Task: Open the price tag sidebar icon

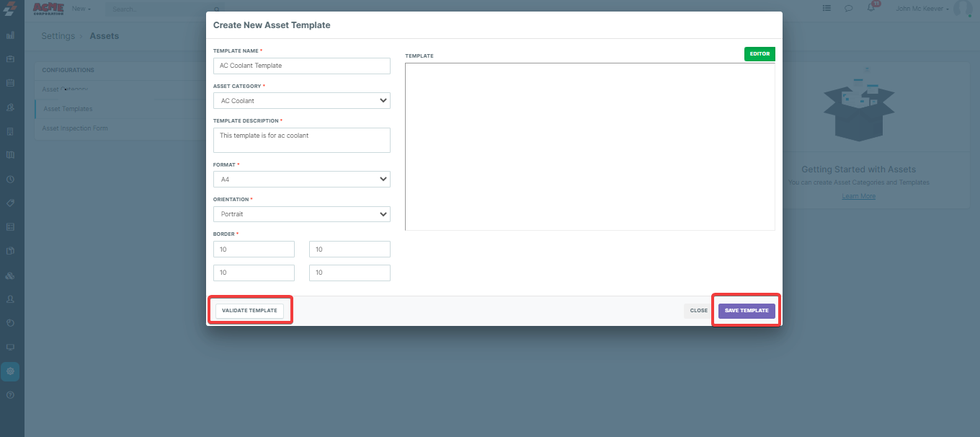Action: pyautogui.click(x=10, y=203)
